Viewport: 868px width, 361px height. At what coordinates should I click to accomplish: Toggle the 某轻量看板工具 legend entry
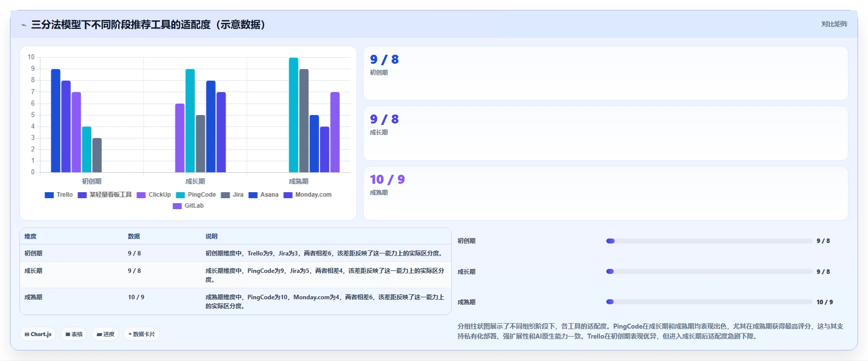[105, 195]
